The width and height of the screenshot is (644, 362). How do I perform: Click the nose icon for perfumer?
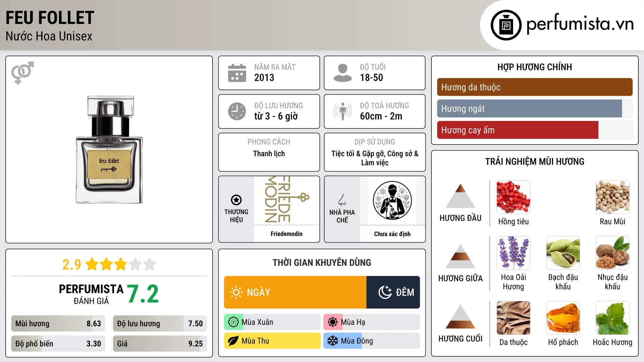coord(342,200)
